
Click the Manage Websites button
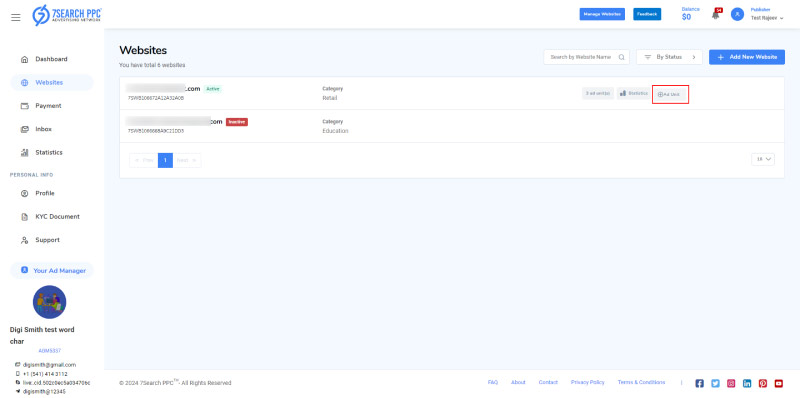602,14
